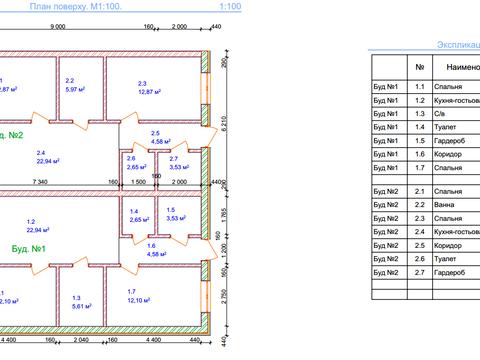The height and width of the screenshot is (360, 480).
Task: Click the vertical '1 785' dimension text
Action: point(224,215)
